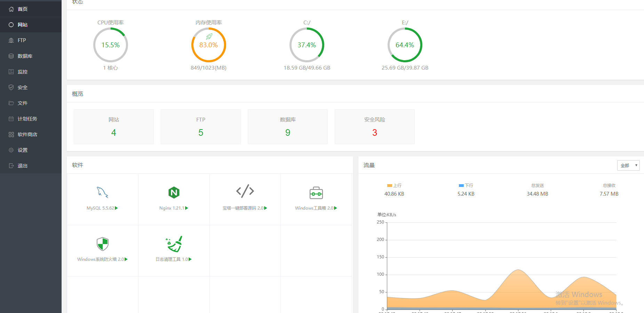Open MySQL 5.5.62 link
This screenshot has width=644, height=313.
tap(102, 208)
